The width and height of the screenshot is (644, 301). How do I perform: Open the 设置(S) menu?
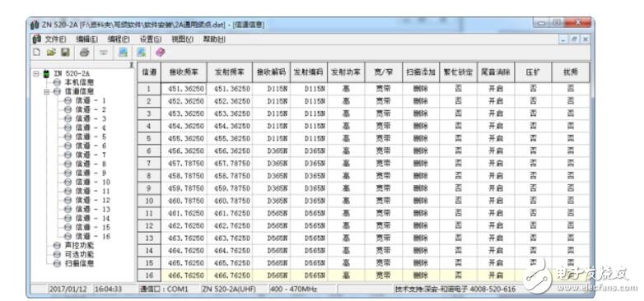(x=151, y=39)
